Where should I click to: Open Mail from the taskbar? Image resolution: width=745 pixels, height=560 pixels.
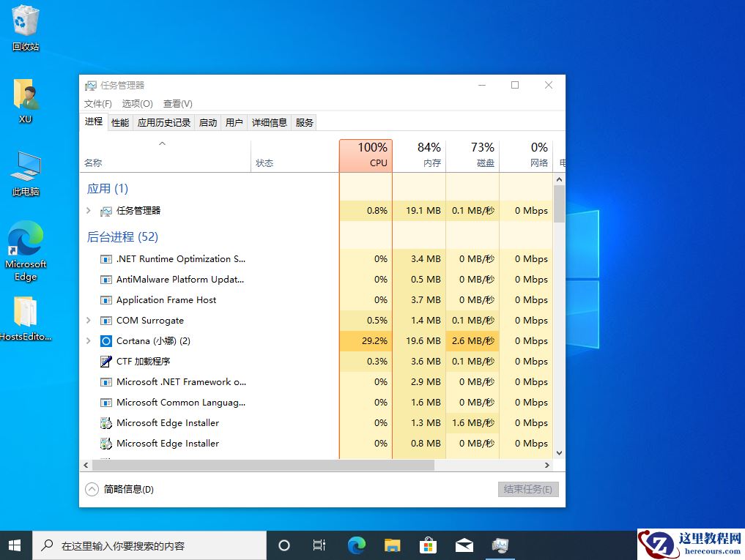pyautogui.click(x=464, y=545)
